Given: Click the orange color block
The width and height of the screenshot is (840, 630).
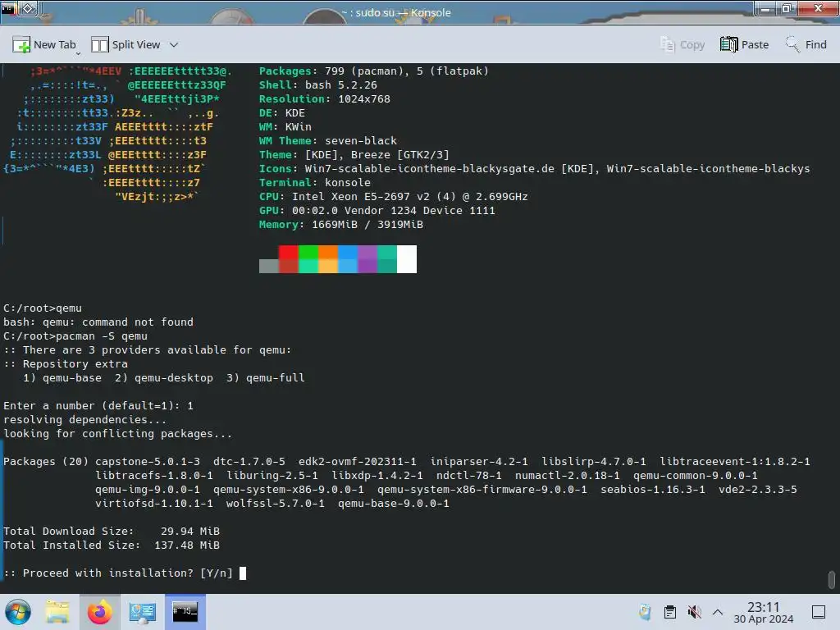Looking at the screenshot, I should pos(328,253).
